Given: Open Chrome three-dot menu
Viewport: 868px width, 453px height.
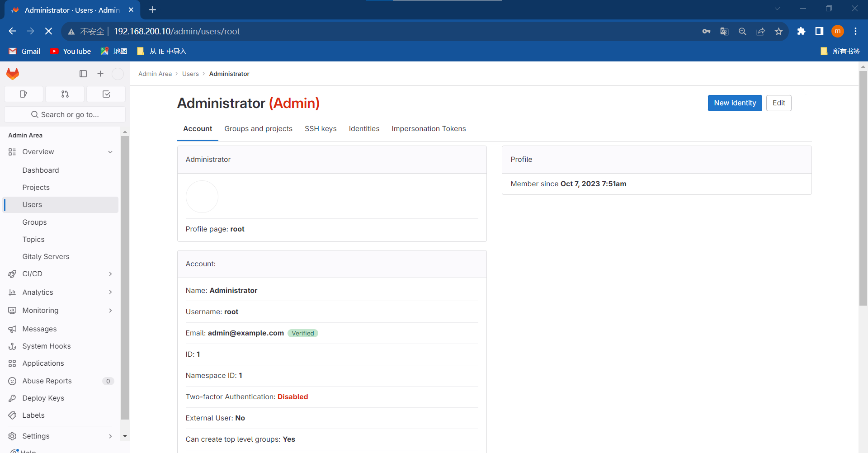Looking at the screenshot, I should tap(855, 31).
